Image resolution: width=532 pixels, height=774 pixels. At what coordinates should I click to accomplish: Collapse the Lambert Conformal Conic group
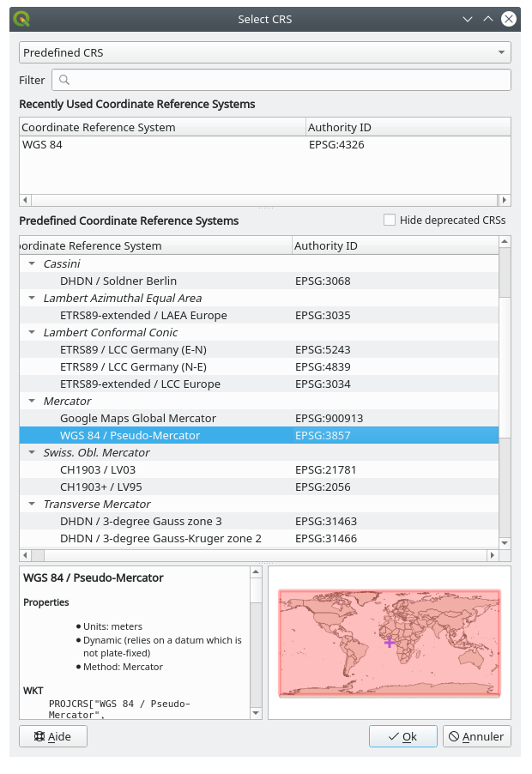tap(32, 332)
